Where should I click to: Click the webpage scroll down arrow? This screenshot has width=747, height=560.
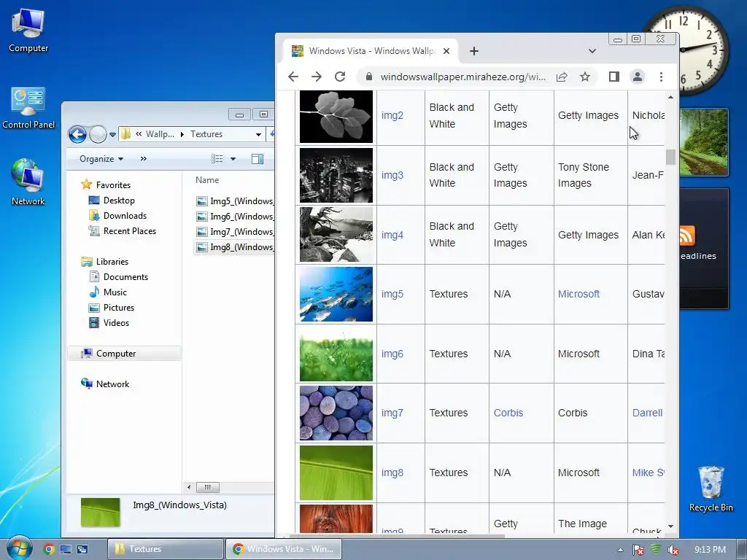(671, 526)
